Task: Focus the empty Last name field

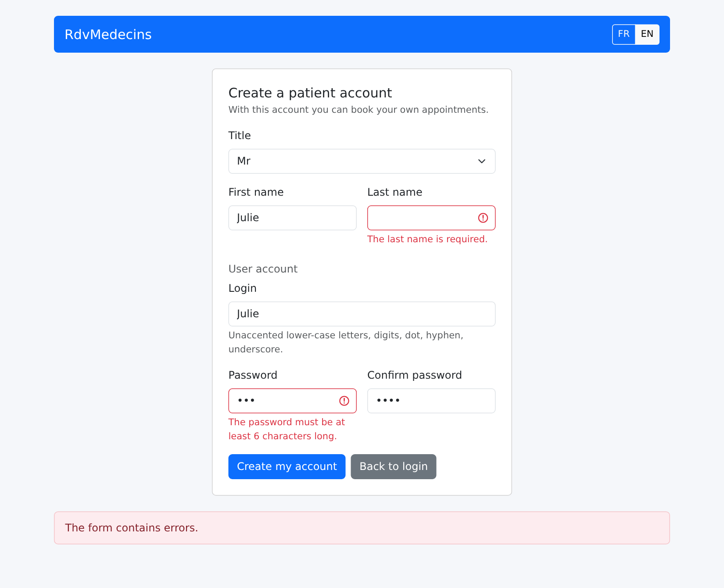Action: [x=431, y=218]
